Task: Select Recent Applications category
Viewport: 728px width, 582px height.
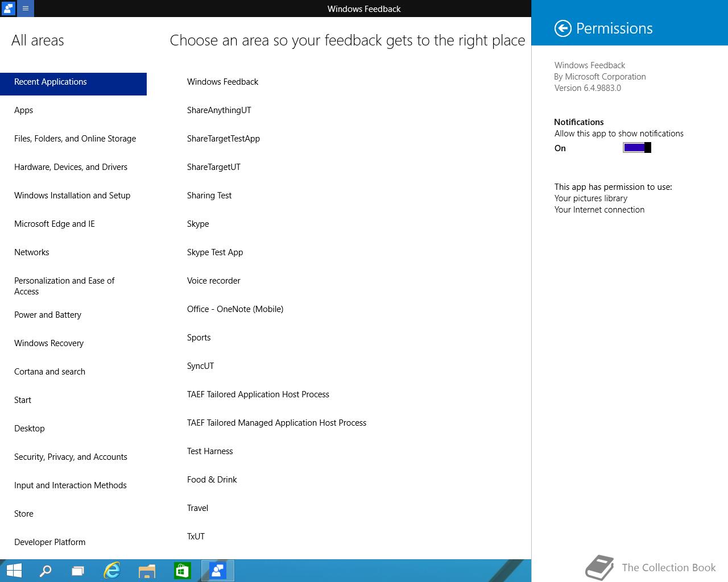Action: pyautogui.click(x=73, y=84)
